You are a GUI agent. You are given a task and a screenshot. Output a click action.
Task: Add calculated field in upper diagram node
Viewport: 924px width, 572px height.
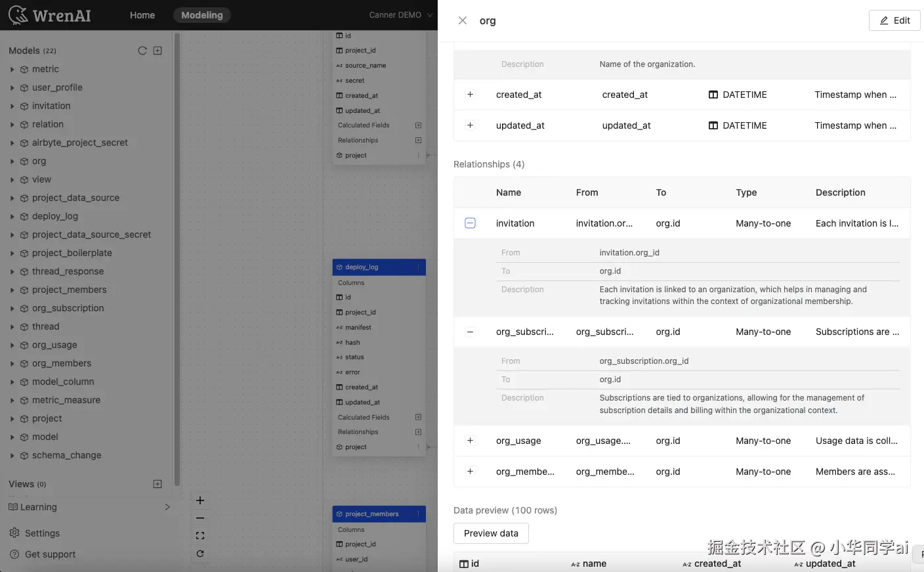point(418,125)
